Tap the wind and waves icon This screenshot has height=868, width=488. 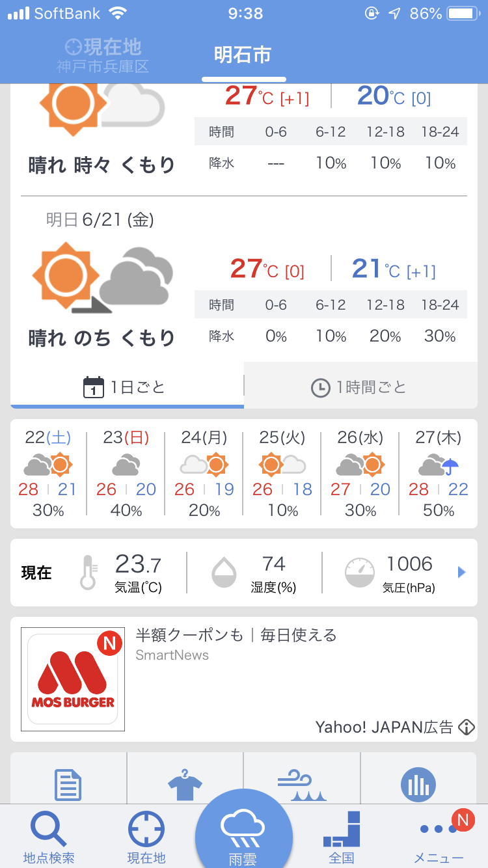tap(301, 784)
